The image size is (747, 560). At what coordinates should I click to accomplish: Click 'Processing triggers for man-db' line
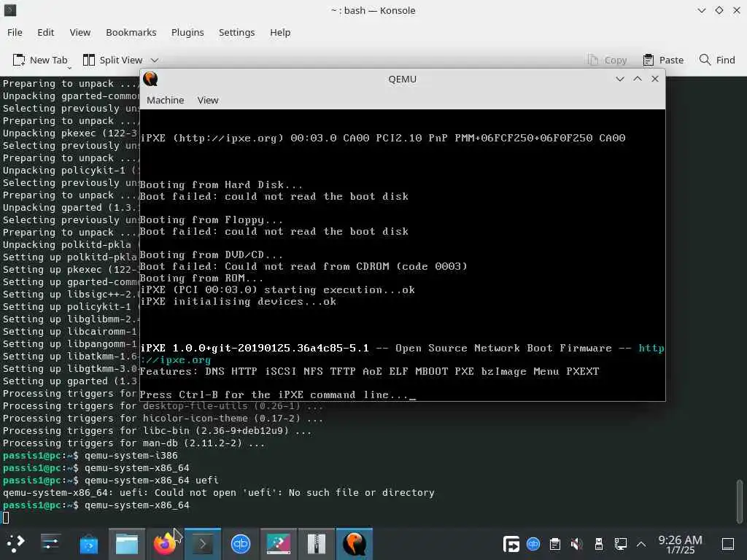pyautogui.click(x=133, y=443)
